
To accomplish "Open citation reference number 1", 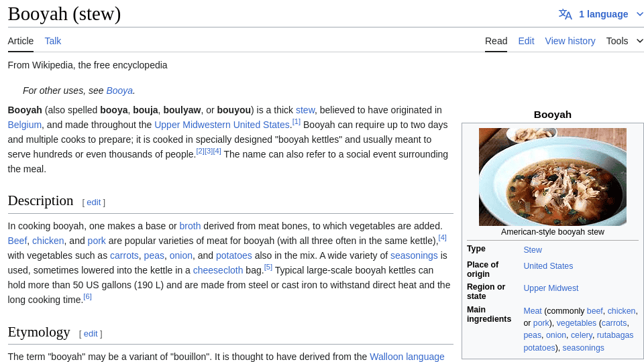I will (x=296, y=122).
